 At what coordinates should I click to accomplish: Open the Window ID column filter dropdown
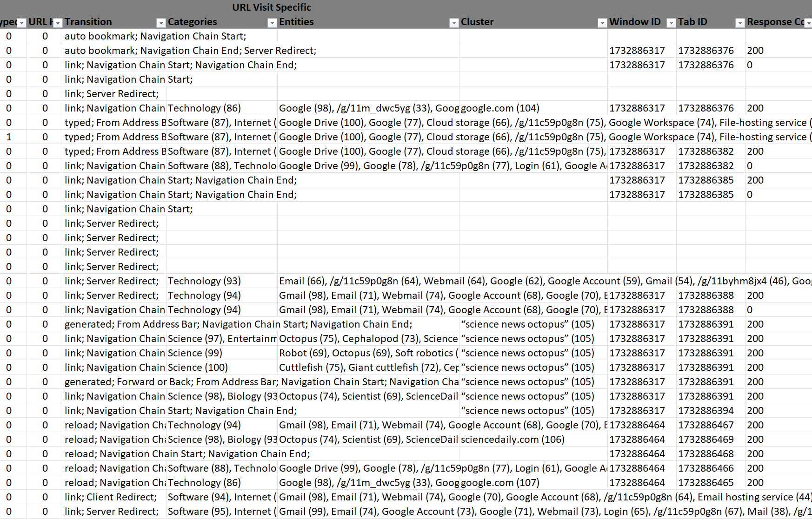(x=671, y=23)
